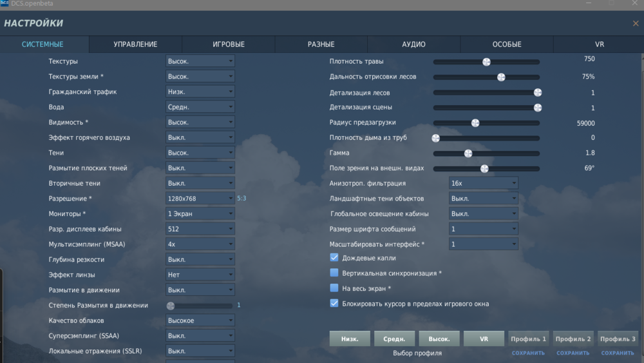Open the Тени dropdown
Screen dimensions: 644x363
point(200,153)
